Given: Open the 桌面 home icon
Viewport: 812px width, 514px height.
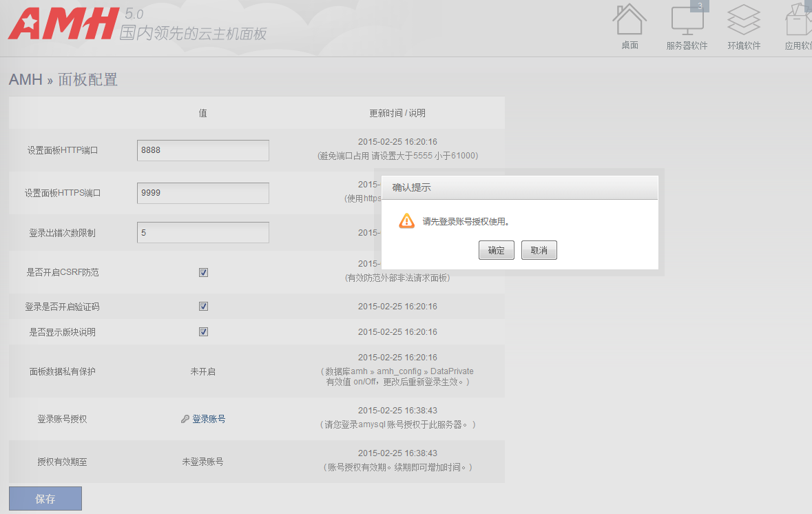Looking at the screenshot, I should (x=629, y=21).
